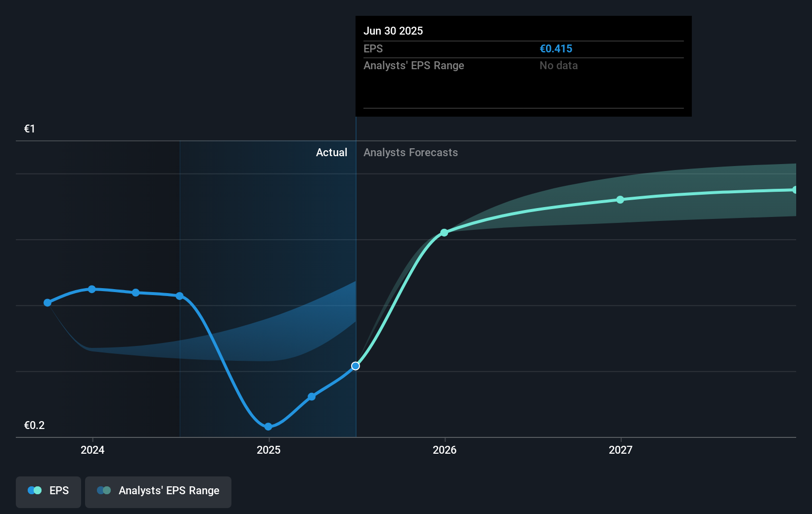Screen dimensions: 812x514
Task: Click the lowest EPS data point at 2025
Action: tap(268, 427)
